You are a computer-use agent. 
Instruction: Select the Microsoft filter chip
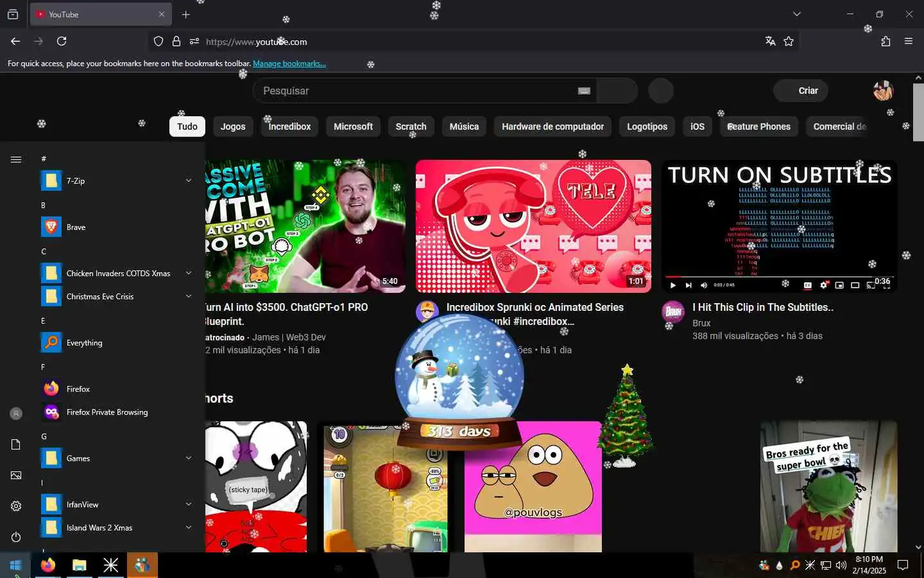[x=353, y=127]
